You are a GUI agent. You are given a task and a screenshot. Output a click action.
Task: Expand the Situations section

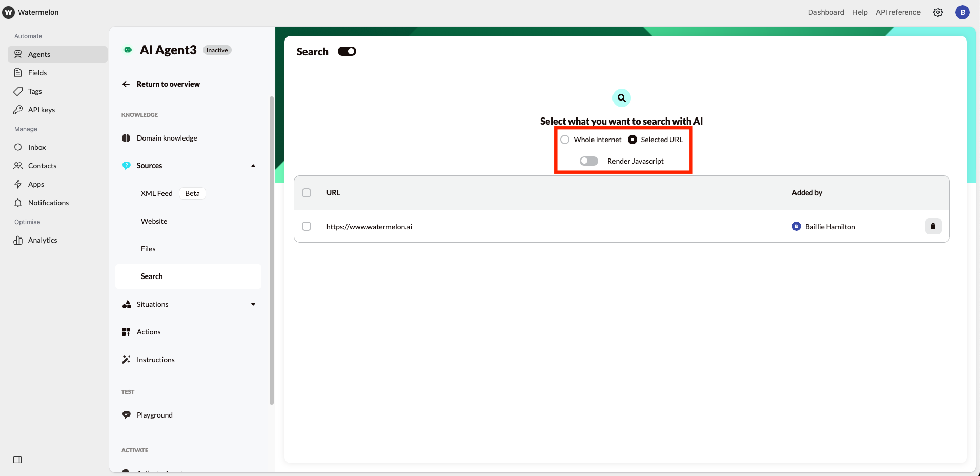click(252, 304)
